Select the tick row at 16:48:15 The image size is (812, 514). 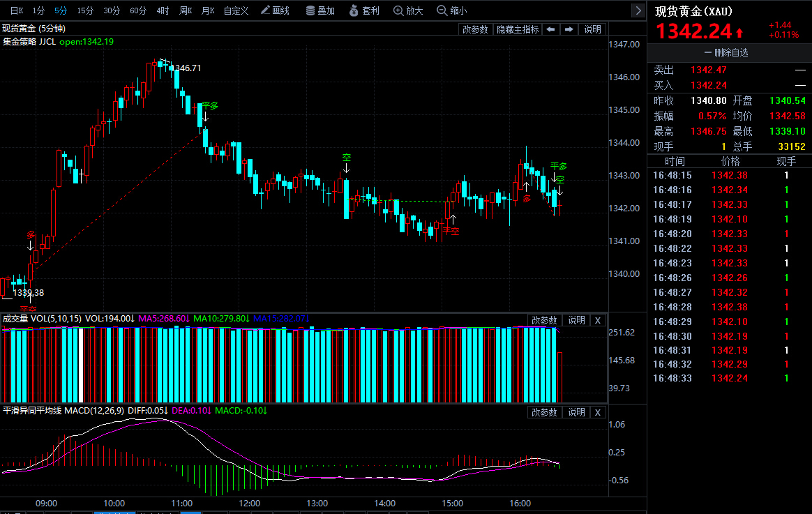point(729,176)
